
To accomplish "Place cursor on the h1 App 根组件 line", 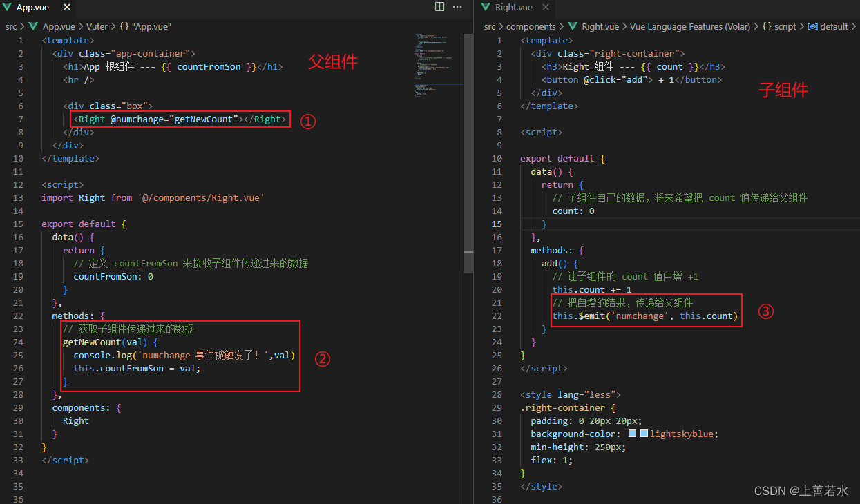I will coord(173,67).
